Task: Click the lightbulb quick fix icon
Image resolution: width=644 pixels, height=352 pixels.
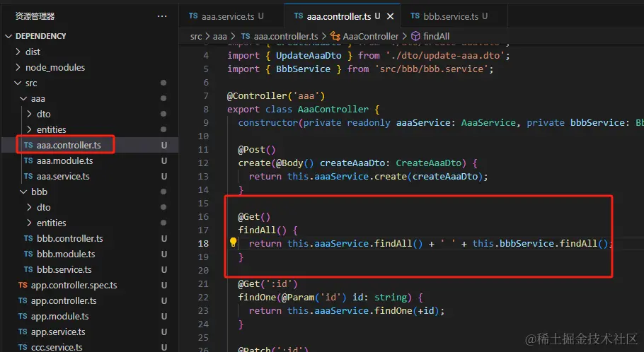Action: [233, 242]
